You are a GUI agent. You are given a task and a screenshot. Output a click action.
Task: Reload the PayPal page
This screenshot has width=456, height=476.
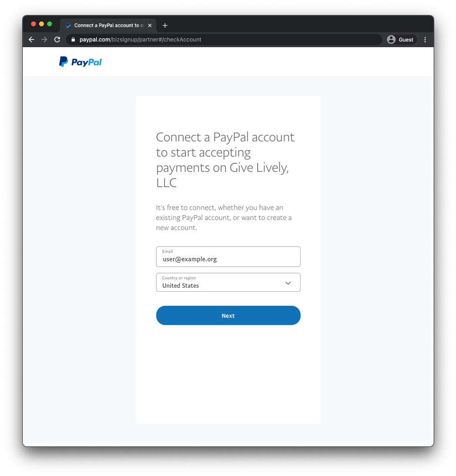pyautogui.click(x=57, y=40)
